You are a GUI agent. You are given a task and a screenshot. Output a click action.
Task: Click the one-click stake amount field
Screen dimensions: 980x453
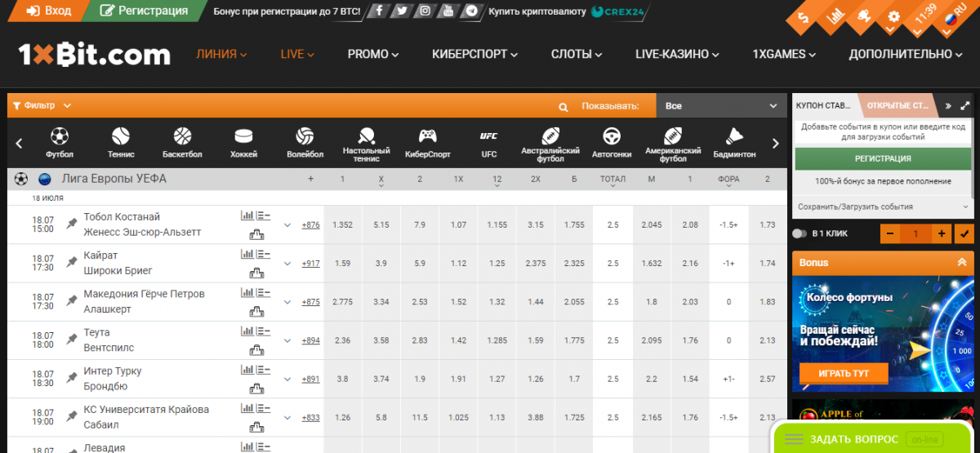(916, 233)
